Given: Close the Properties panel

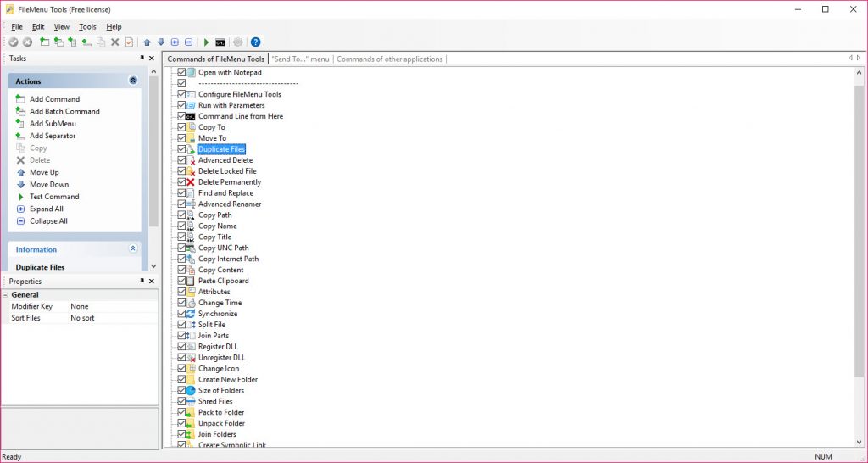Looking at the screenshot, I should pos(152,282).
